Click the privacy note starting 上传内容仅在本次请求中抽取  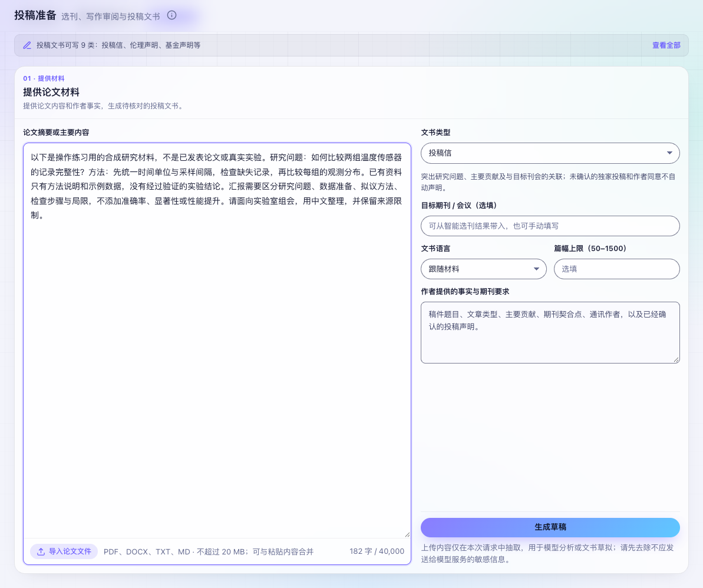(x=547, y=553)
